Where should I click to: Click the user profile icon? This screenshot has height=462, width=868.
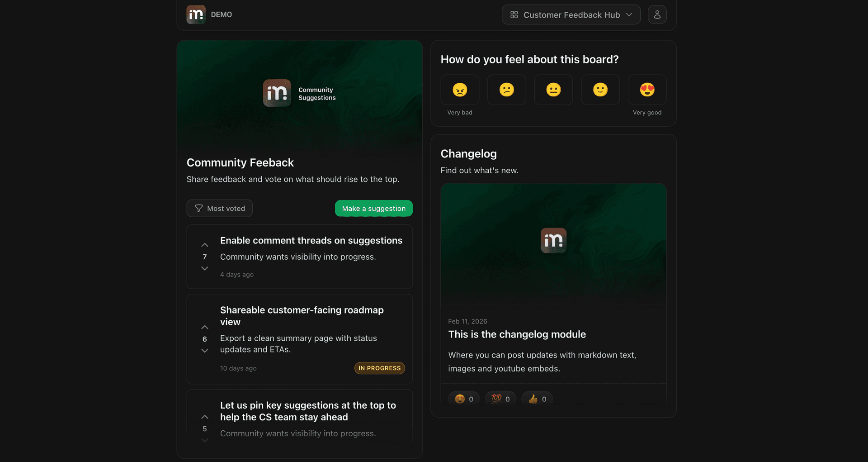(x=657, y=15)
